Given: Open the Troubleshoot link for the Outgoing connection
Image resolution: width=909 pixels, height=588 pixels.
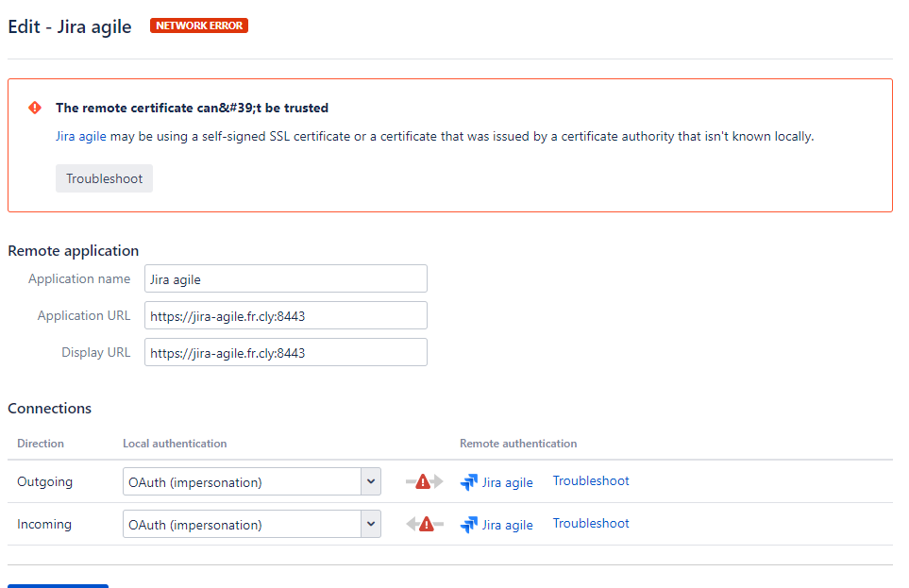Looking at the screenshot, I should 591,480.
